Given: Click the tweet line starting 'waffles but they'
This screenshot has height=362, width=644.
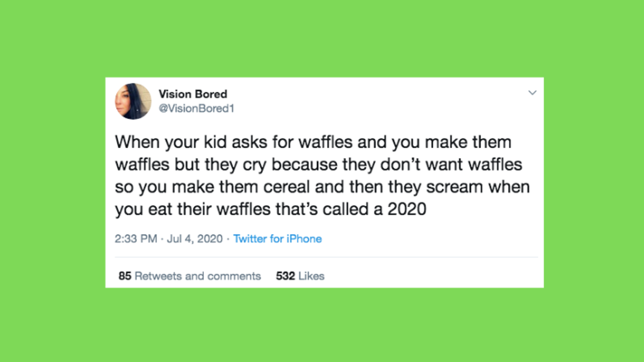Looking at the screenshot, I should coord(318,165).
